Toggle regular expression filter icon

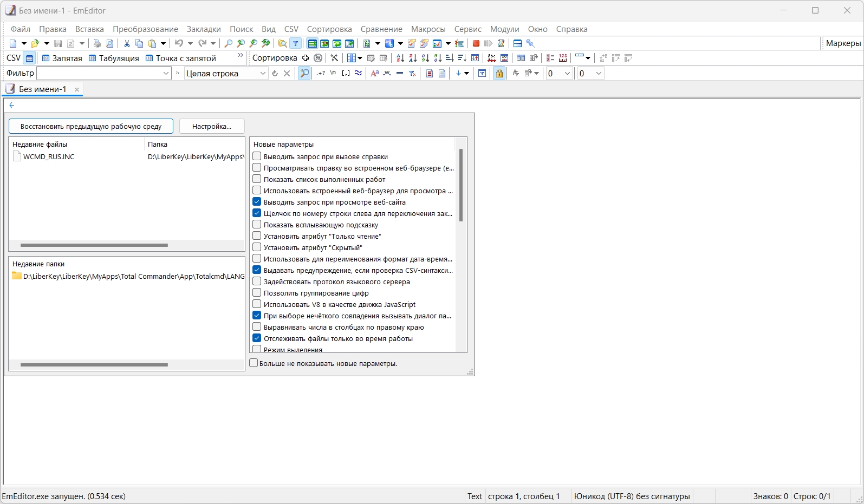tap(321, 73)
